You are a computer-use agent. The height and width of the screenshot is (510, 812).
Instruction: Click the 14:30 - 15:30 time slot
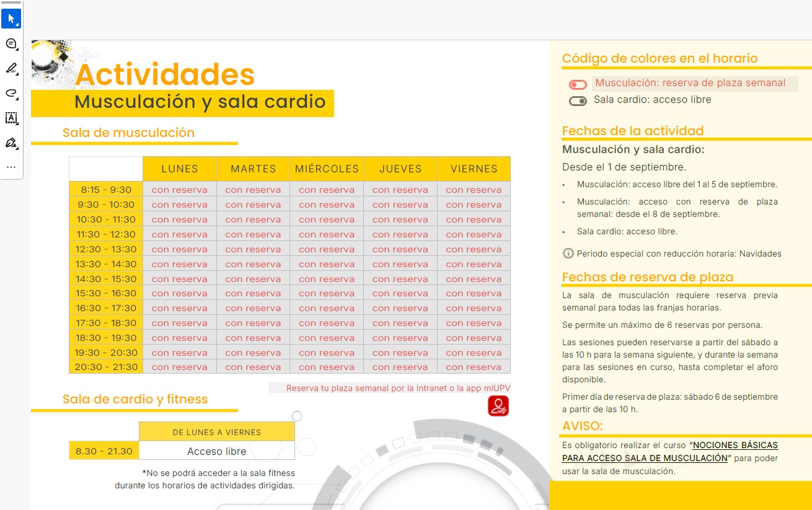[106, 279]
